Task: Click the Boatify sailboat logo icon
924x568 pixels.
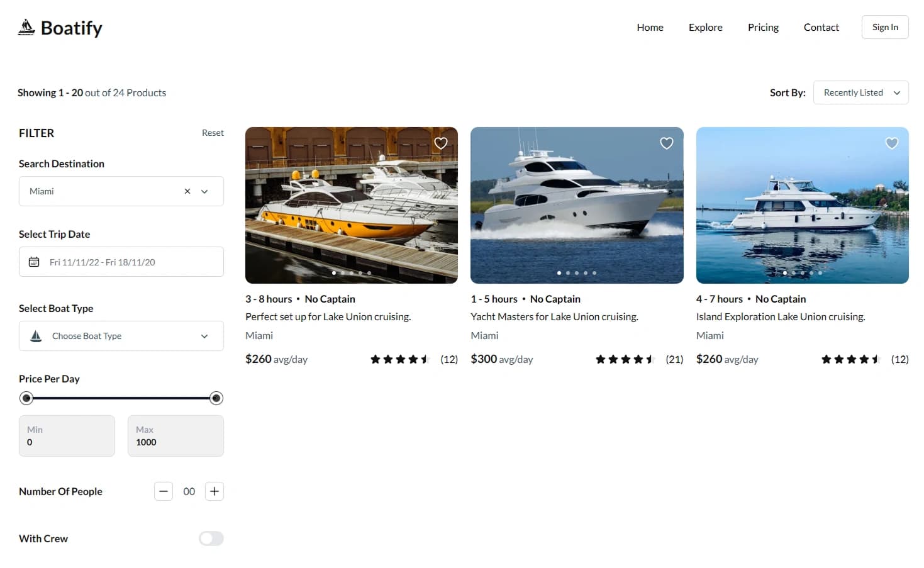Action: pos(26,26)
